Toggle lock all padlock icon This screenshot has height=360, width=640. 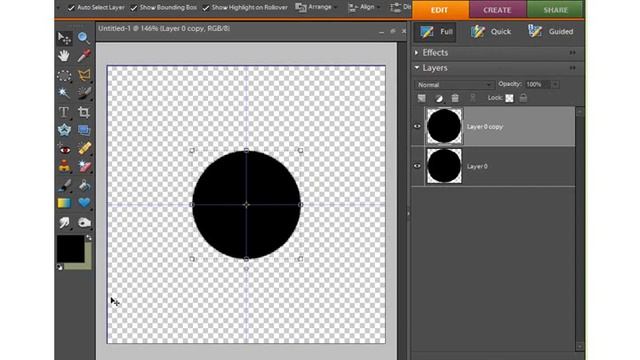pos(523,98)
